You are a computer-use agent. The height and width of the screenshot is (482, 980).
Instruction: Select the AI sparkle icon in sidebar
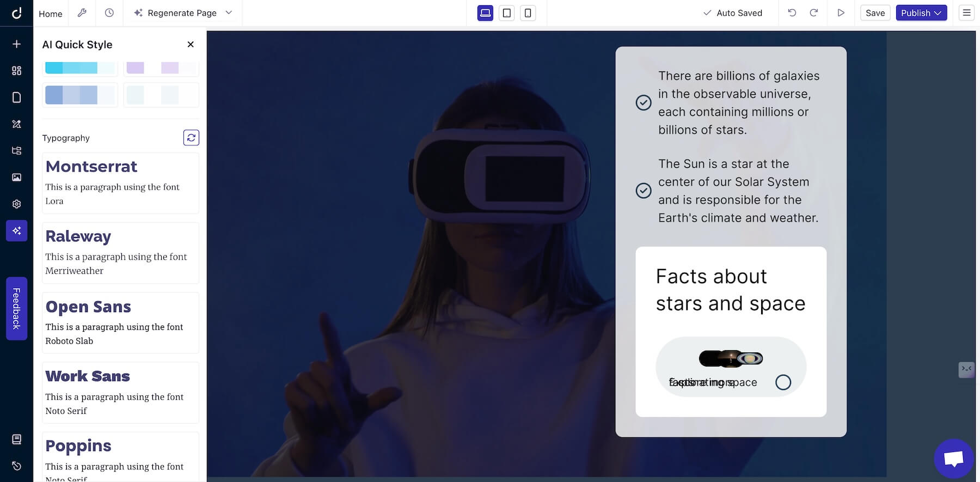click(x=16, y=231)
